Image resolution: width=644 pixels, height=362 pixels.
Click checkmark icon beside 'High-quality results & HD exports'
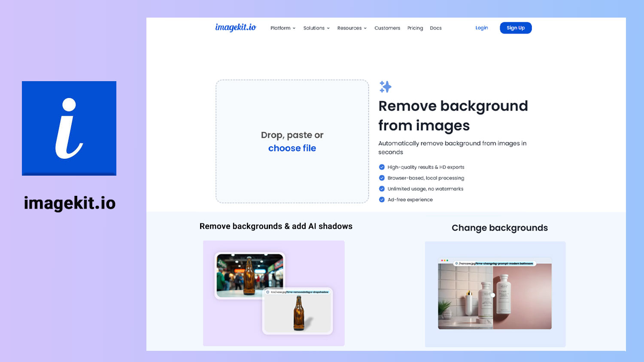(x=382, y=167)
